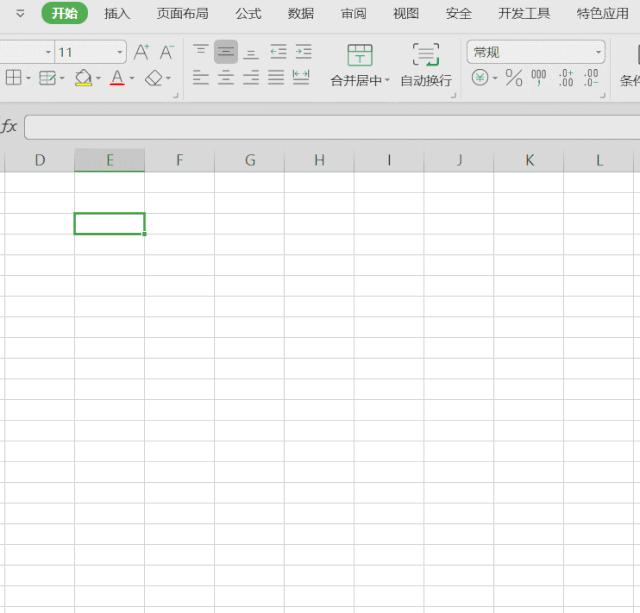Toggle auto wrap text (自动换行)
This screenshot has width=640, height=613.
426,65
